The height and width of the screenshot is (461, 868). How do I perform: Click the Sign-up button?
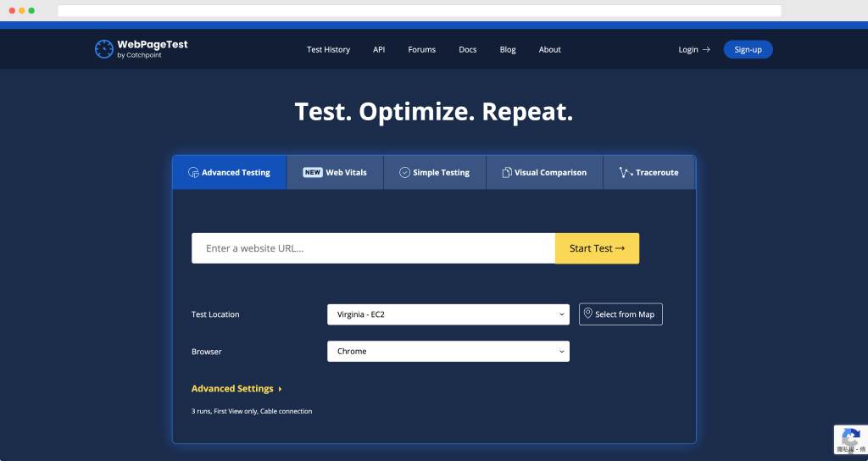(748, 49)
